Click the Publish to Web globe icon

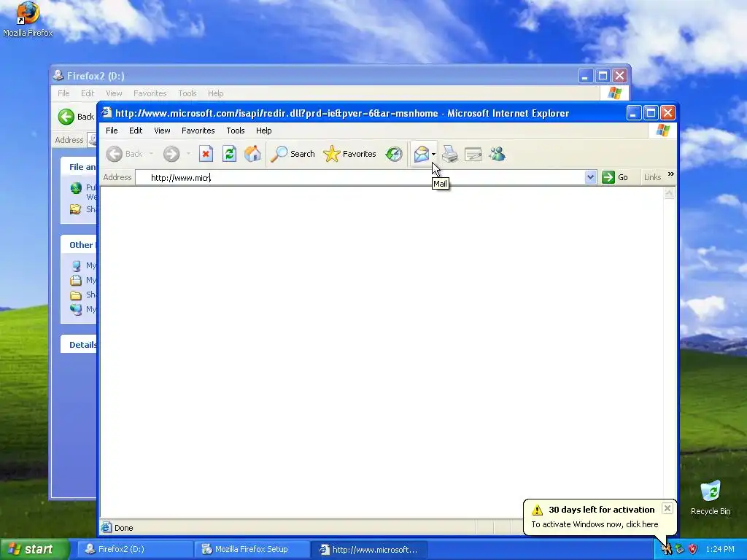pyautogui.click(x=76, y=189)
